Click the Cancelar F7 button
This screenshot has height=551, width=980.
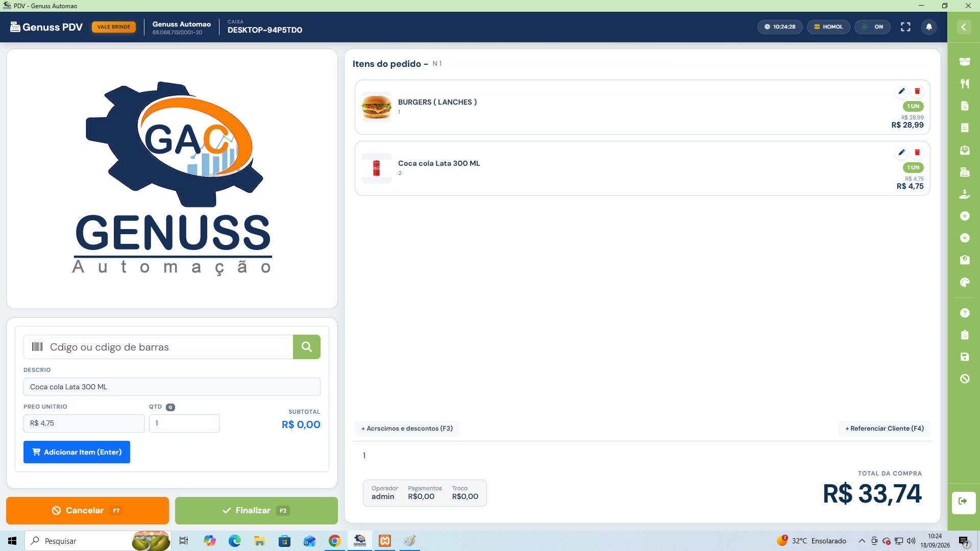tap(87, 511)
